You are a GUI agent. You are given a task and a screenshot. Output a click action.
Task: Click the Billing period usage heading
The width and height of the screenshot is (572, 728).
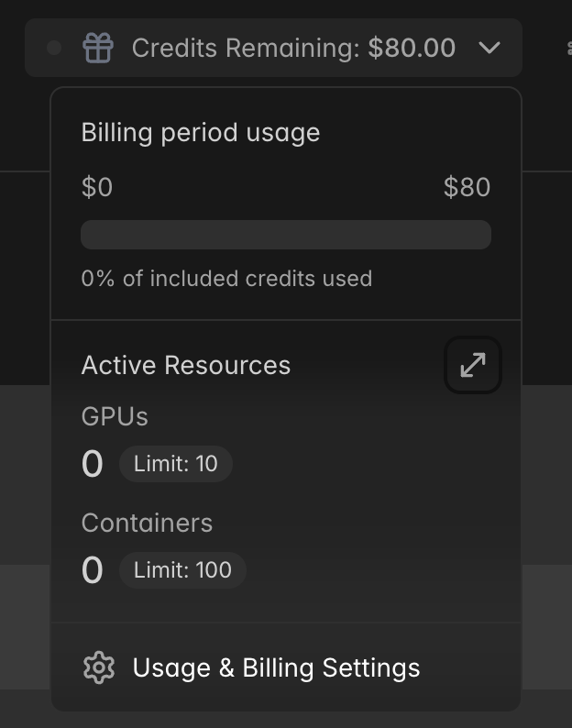tap(201, 133)
